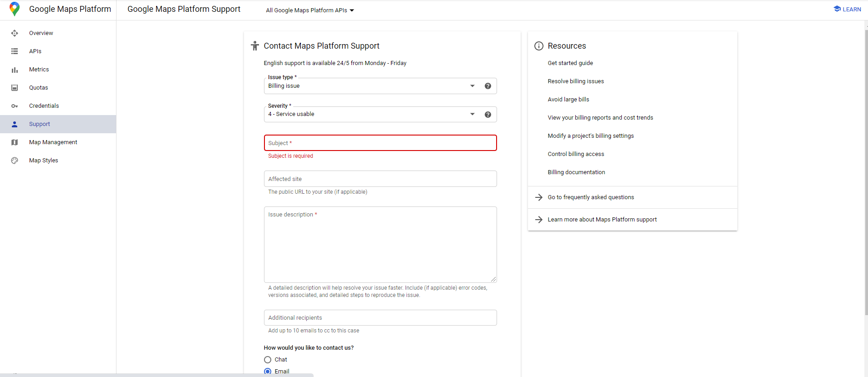This screenshot has width=868, height=377.
Task: Click the Map Management map icon
Action: (15, 142)
